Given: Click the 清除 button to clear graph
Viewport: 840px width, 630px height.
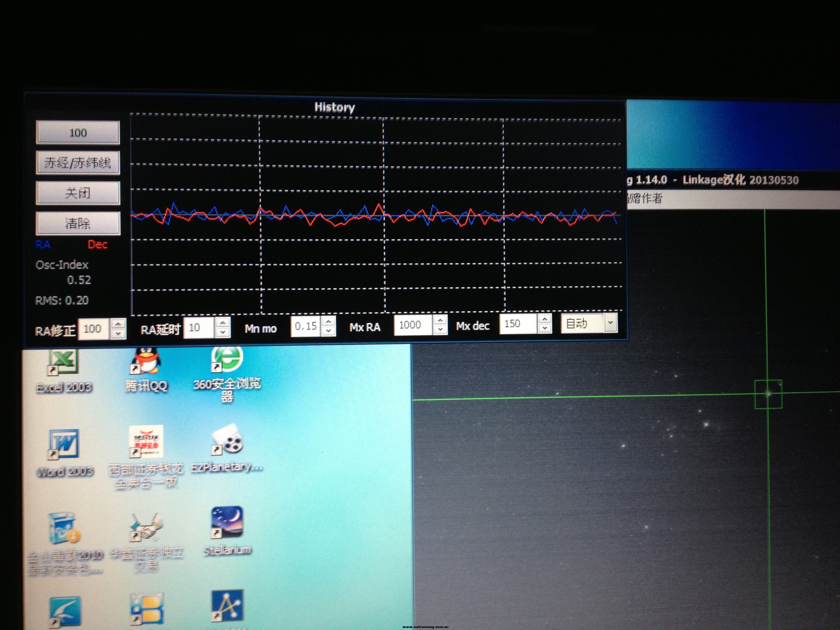Looking at the screenshot, I should 78,223.
